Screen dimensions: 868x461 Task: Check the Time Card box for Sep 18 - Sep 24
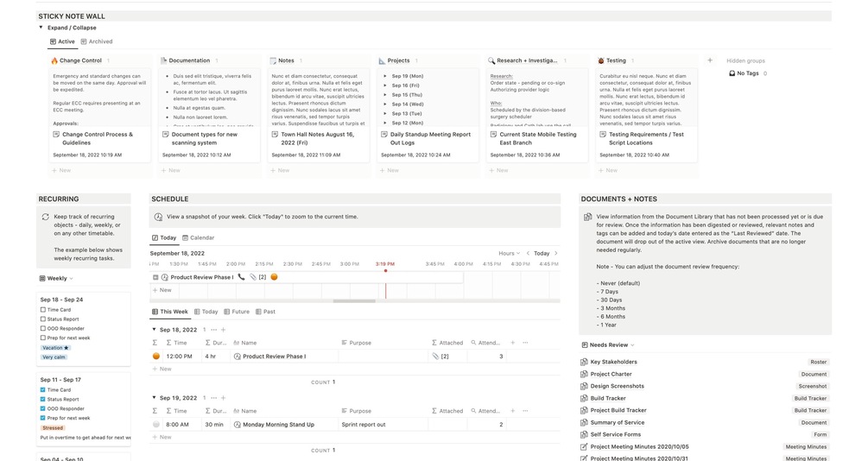tap(42, 310)
